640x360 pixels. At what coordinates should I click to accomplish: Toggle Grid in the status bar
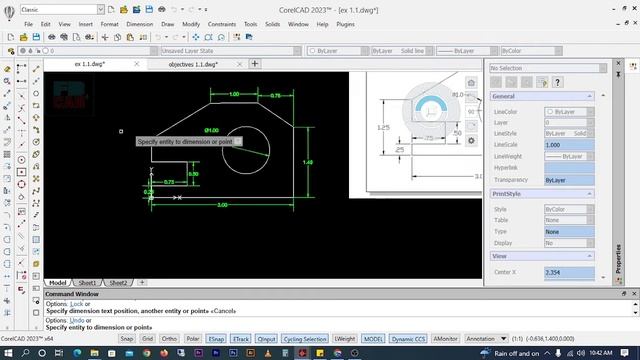[x=147, y=339]
